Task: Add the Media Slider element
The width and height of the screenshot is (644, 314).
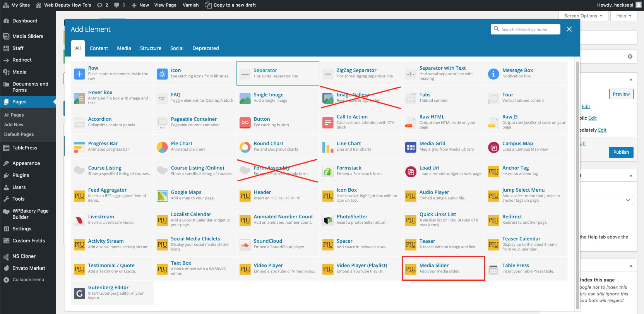Action: tap(443, 268)
